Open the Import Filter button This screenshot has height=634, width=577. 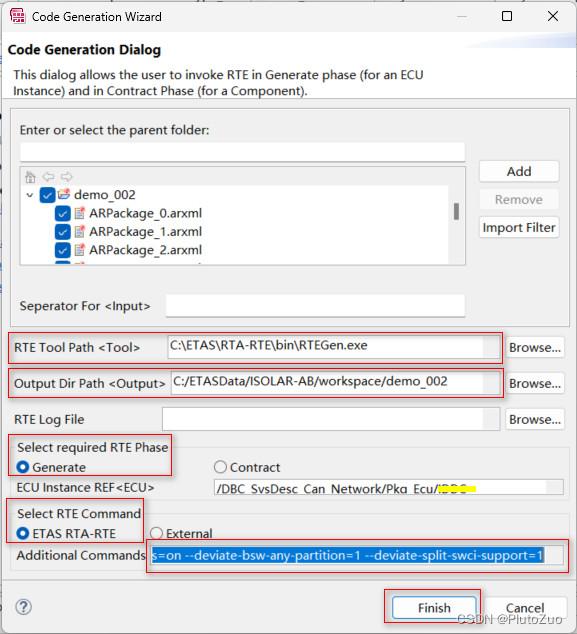(x=519, y=227)
